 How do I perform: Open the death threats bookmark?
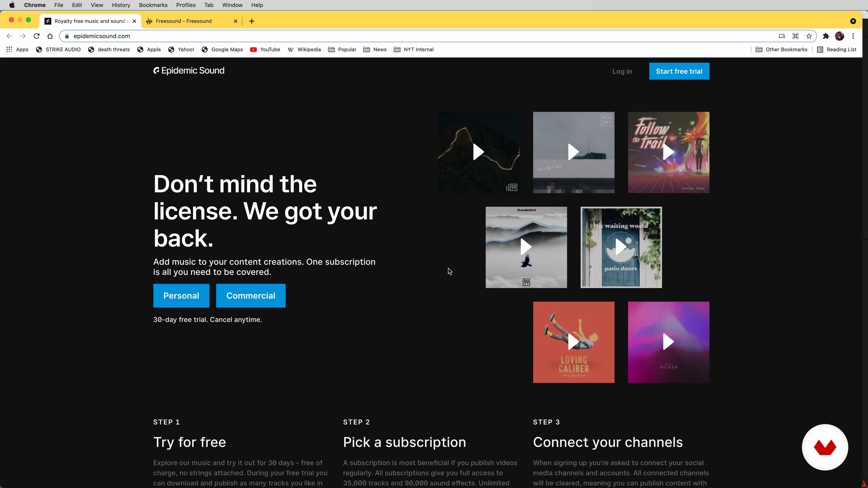click(109, 49)
